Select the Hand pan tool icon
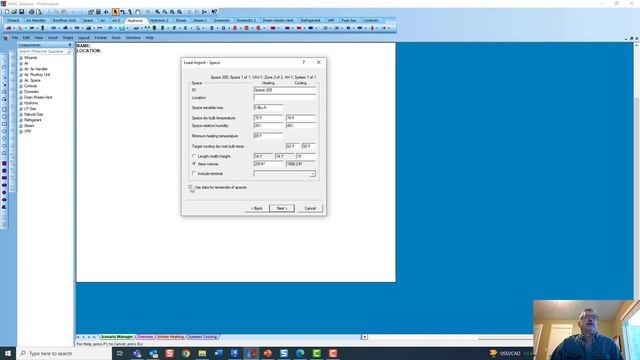640x360 pixels. point(138,12)
